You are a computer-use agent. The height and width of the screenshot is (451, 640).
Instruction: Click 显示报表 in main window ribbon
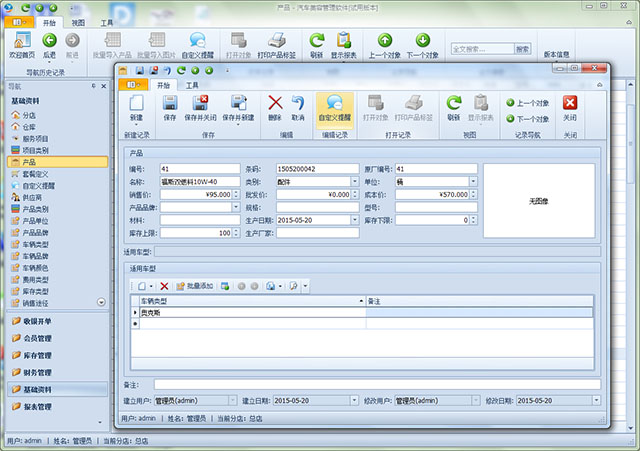pyautogui.click(x=344, y=45)
